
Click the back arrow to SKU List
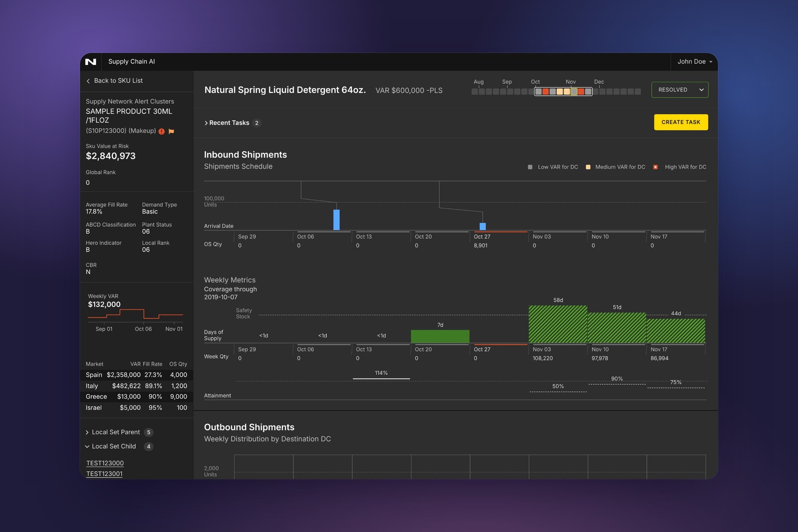(88, 81)
